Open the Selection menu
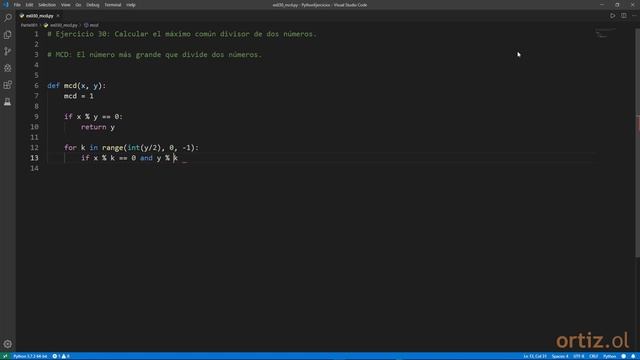Image resolution: width=640 pixels, height=360 pixels. 47,5
